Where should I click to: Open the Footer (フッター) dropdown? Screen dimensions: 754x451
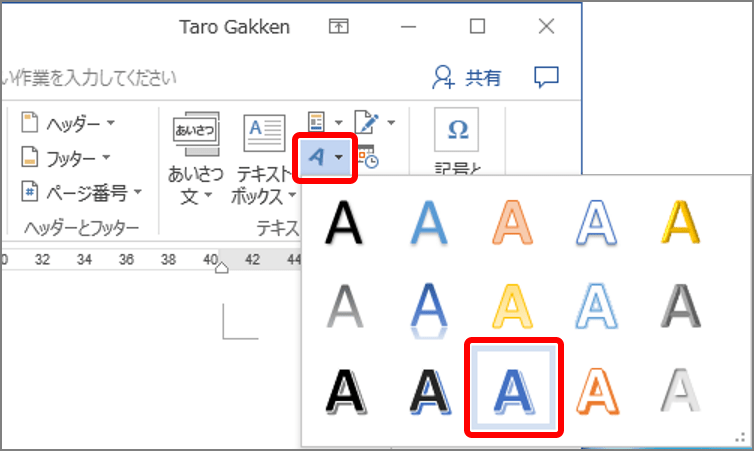(66, 158)
